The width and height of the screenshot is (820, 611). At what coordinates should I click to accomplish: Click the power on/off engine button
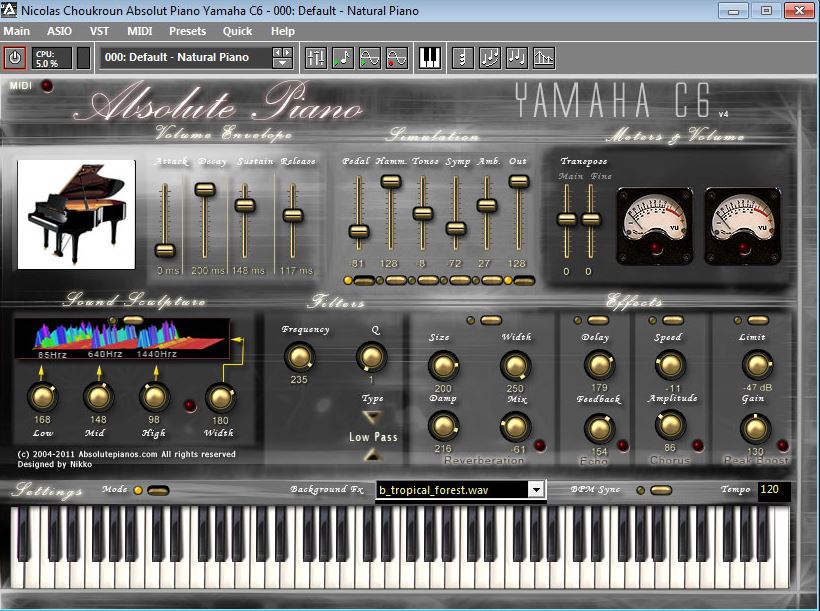[15, 58]
